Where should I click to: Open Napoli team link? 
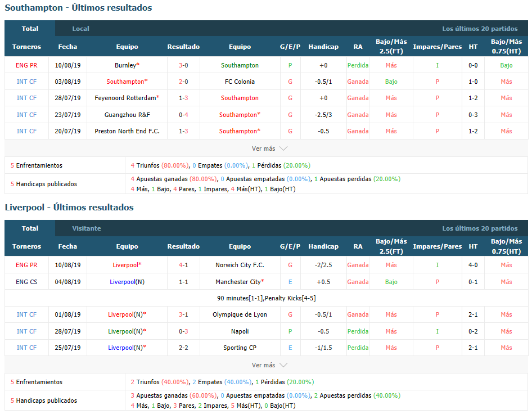[240, 331]
